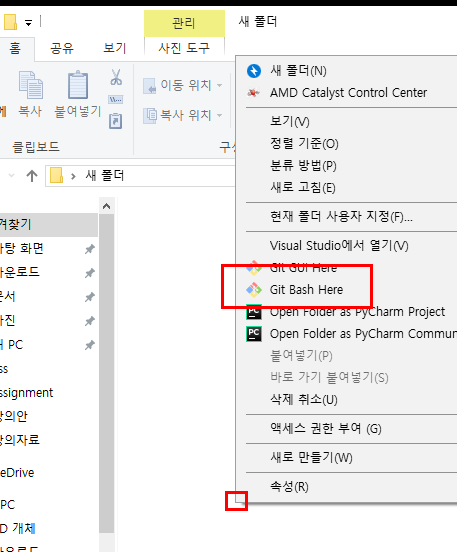This screenshot has width=457, height=552.
Task: Click PyCharm Community icon in menu
Action: 254,334
